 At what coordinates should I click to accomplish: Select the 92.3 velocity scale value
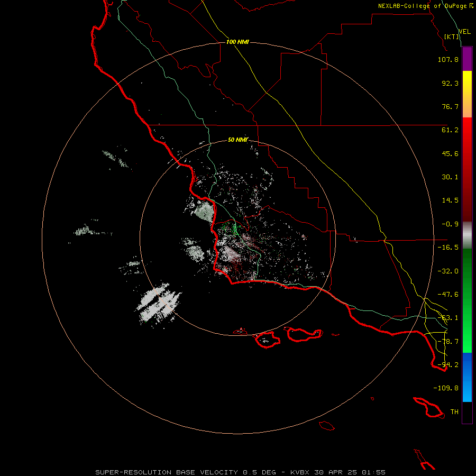pos(450,83)
